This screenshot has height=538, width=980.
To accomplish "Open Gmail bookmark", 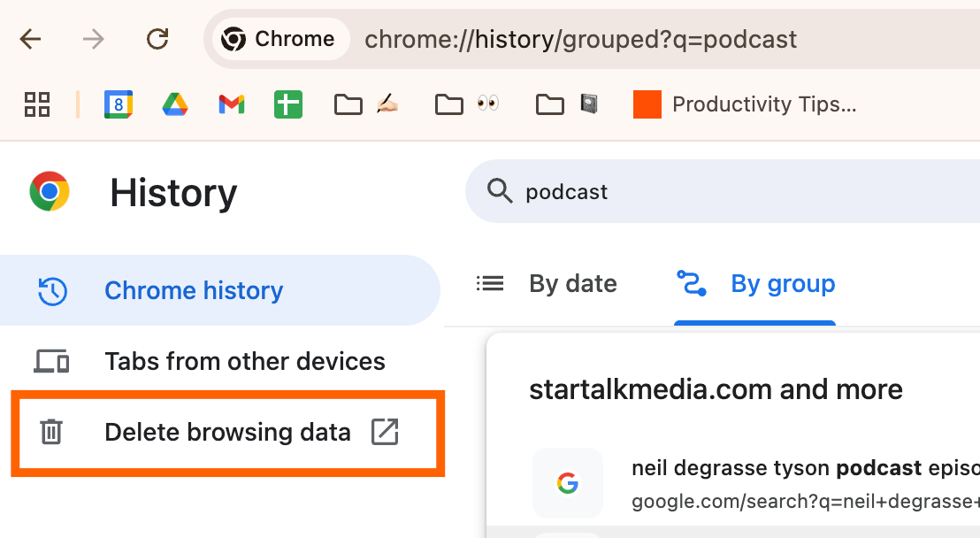I will pos(232,104).
